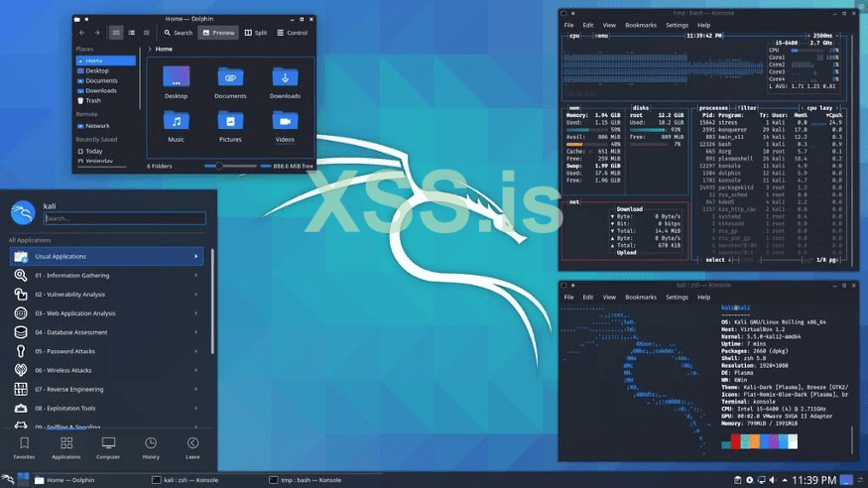Click the kali user avatar
The height and width of the screenshot is (488, 868).
pos(23,213)
